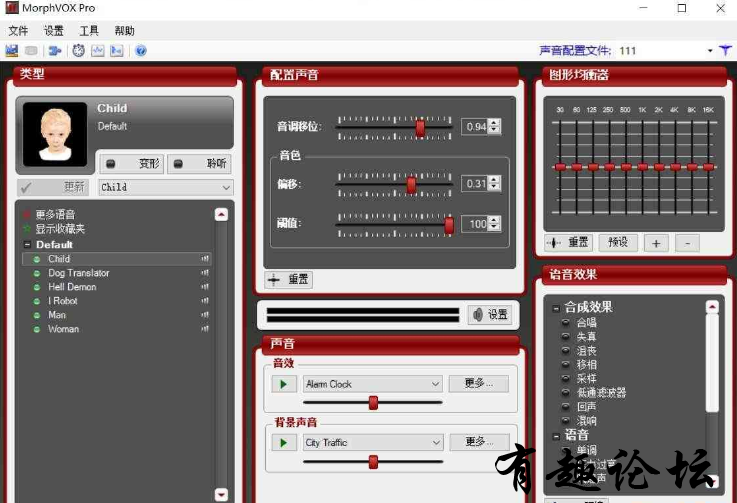Play the City Traffic background sound
The height and width of the screenshot is (503, 737).
284,443
